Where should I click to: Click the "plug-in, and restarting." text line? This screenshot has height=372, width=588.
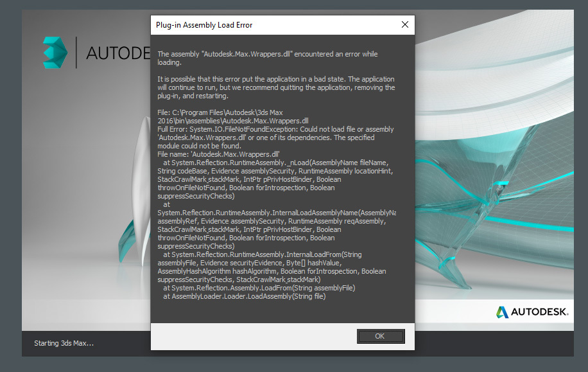coord(193,96)
